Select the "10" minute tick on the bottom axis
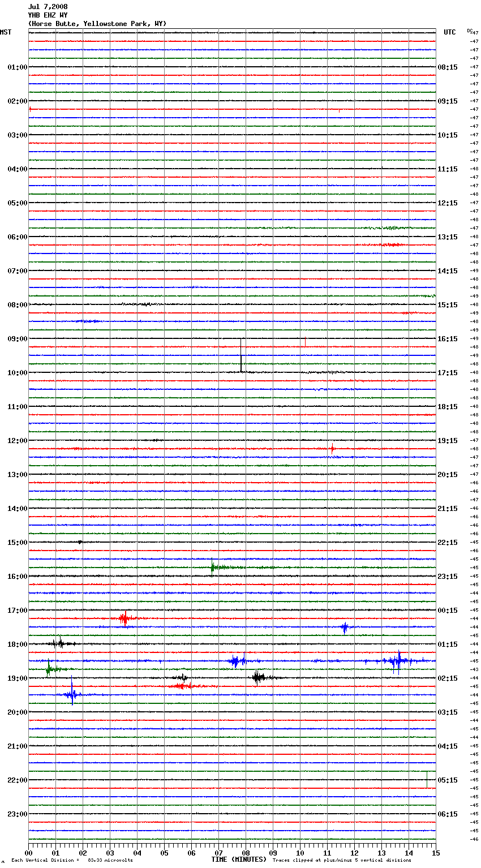The width and height of the screenshot is (481, 868). 300,853
